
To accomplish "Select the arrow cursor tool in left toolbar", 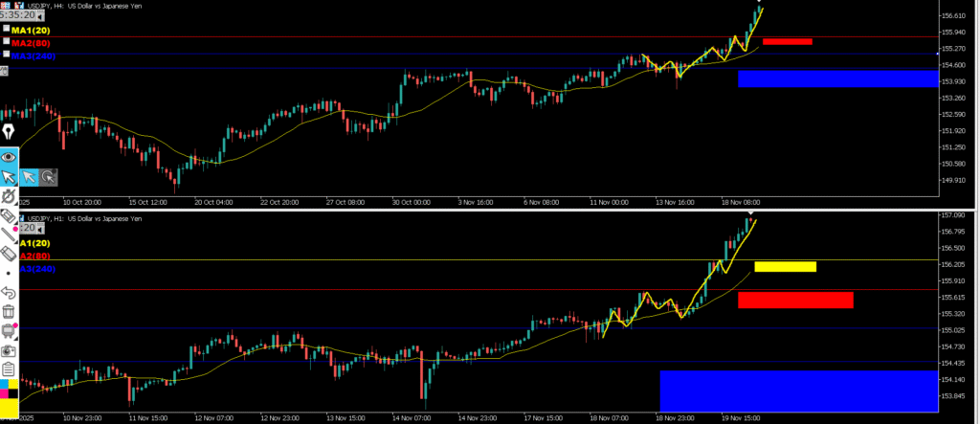I will click(x=9, y=177).
